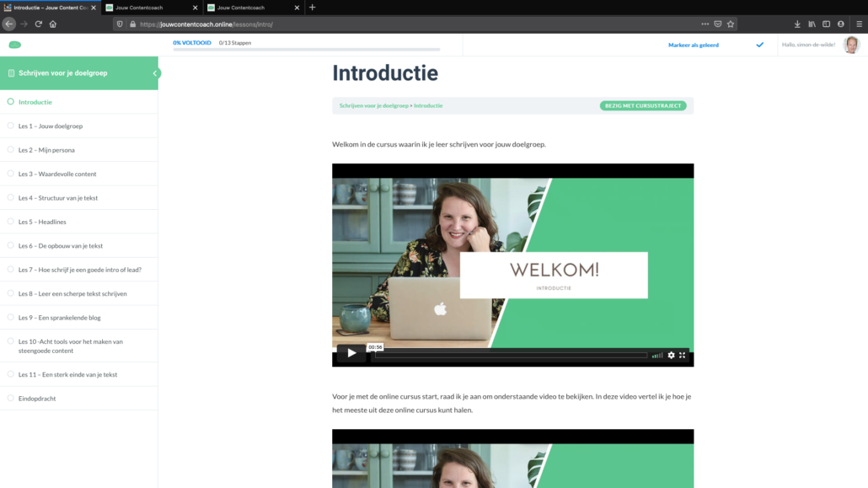Adjust the video volume bars
868x488 pixels.
point(657,355)
